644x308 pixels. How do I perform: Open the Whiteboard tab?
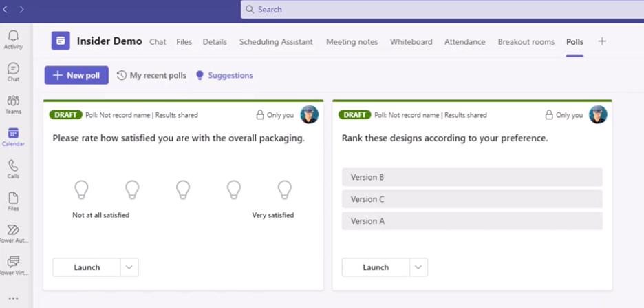click(411, 41)
